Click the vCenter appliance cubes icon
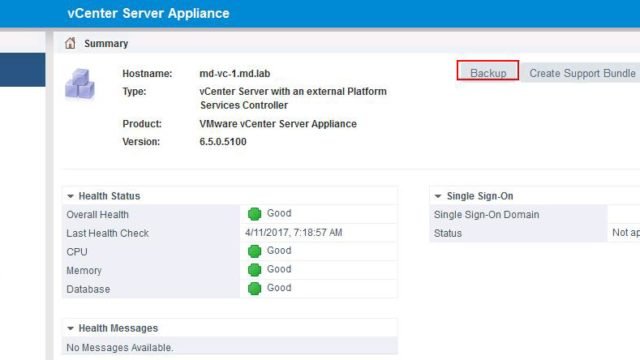640x360 pixels. (x=80, y=84)
